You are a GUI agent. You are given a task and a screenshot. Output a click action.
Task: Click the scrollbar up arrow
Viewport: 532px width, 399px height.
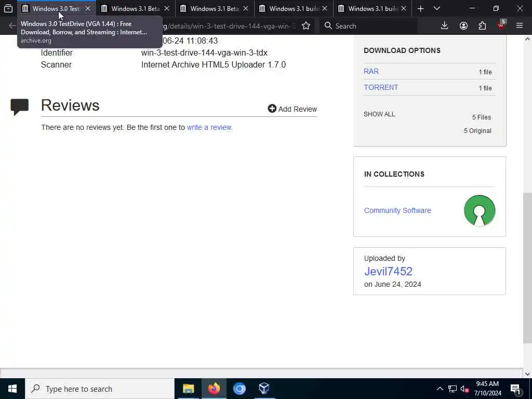(527, 39)
